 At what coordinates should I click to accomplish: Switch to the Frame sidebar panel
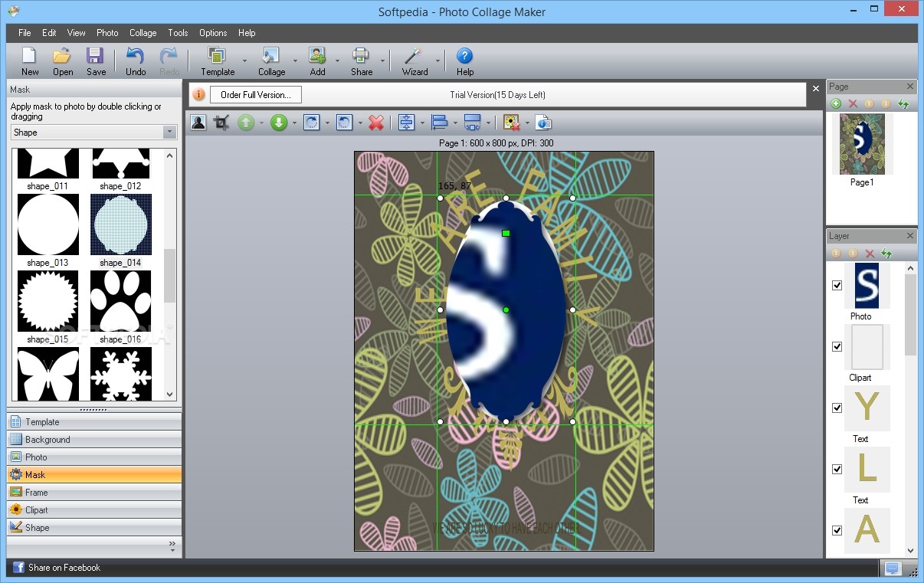pos(94,493)
